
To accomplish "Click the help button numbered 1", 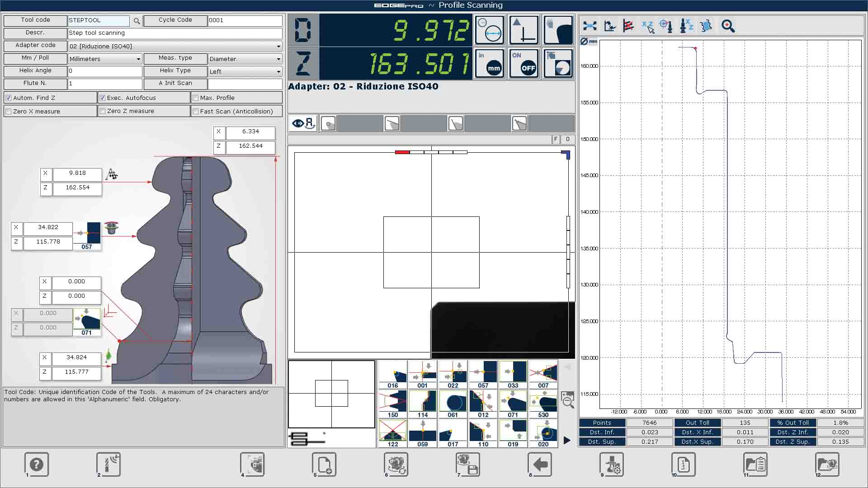I will (37, 464).
